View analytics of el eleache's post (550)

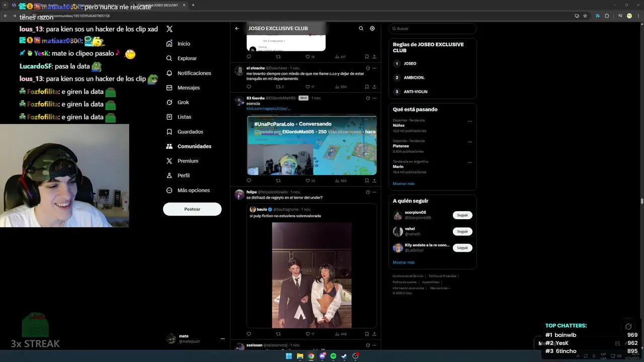click(x=341, y=87)
